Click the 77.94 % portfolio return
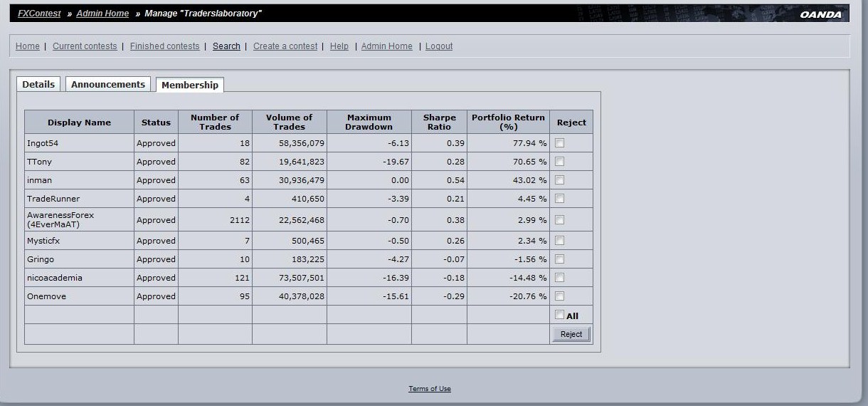This screenshot has width=868, height=406. point(530,143)
